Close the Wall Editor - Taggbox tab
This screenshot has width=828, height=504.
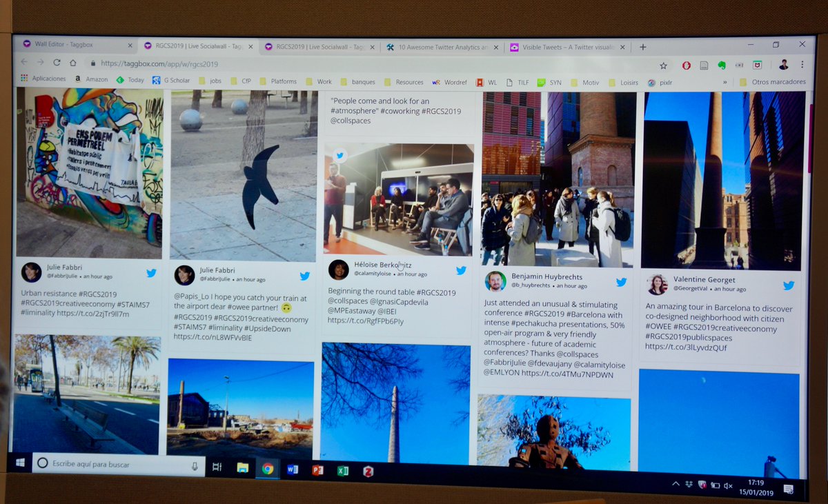pos(130,46)
